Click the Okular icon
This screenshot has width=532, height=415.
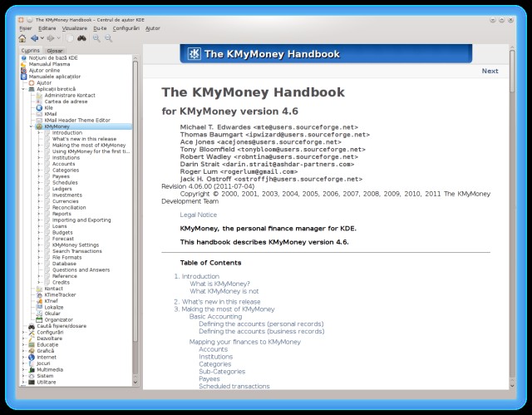(x=39, y=314)
